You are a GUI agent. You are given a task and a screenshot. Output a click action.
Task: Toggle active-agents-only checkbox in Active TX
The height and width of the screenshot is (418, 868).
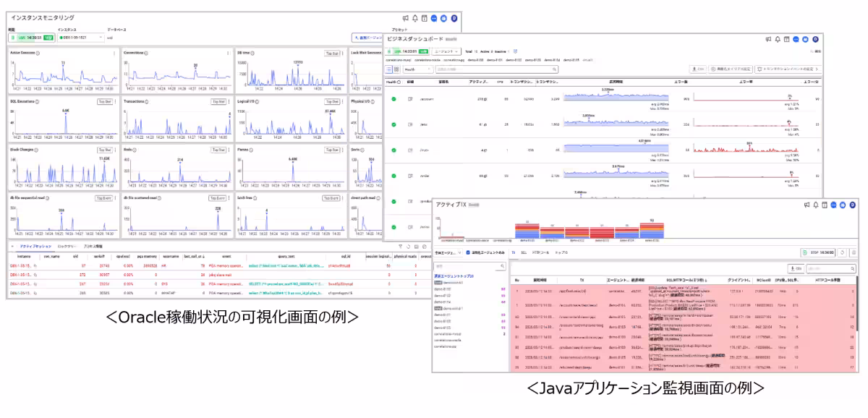point(468,252)
